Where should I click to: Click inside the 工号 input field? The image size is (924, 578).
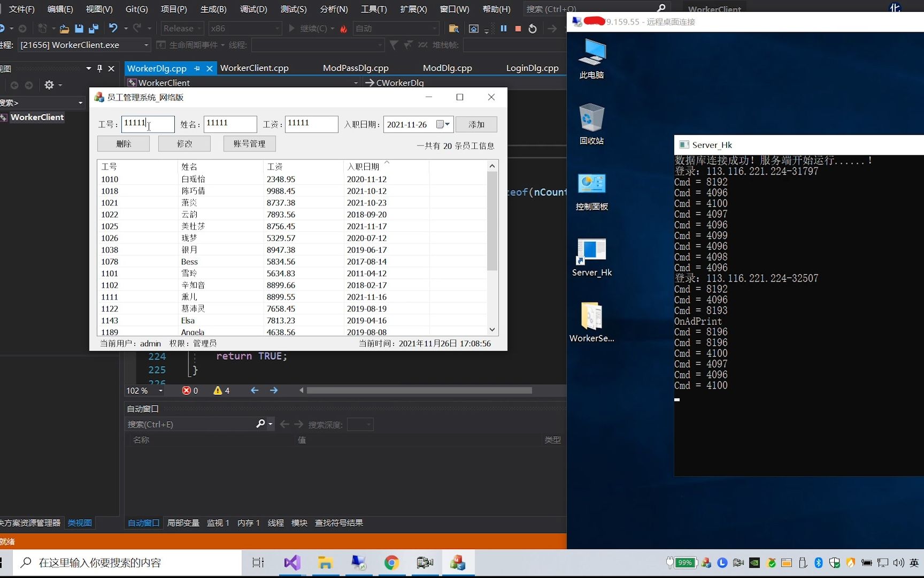pyautogui.click(x=148, y=124)
